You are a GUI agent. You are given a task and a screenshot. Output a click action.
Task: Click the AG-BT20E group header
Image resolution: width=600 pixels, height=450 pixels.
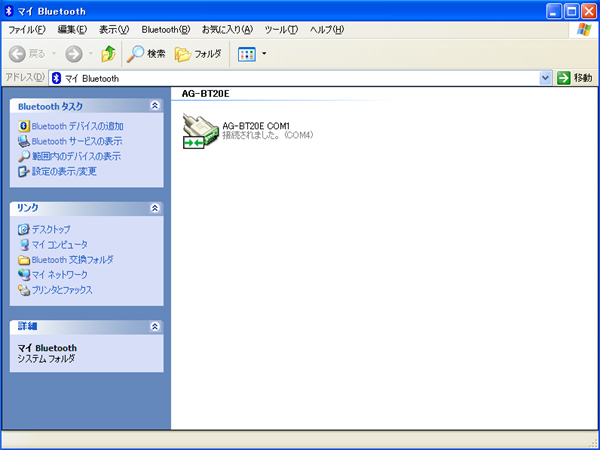pos(205,93)
